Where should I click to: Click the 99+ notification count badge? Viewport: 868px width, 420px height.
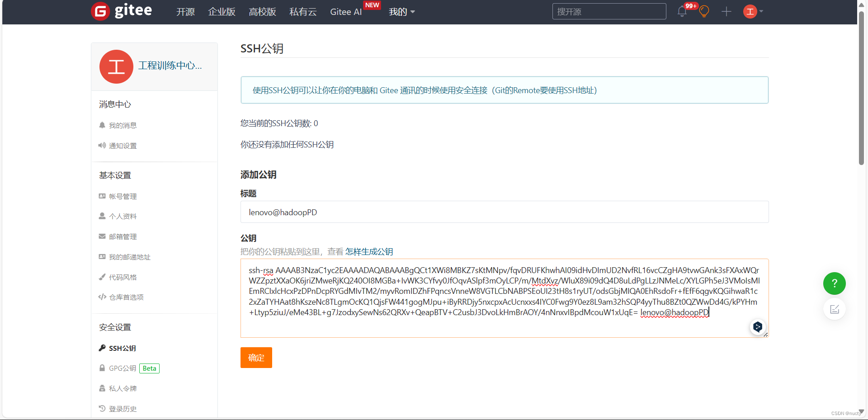(x=691, y=6)
